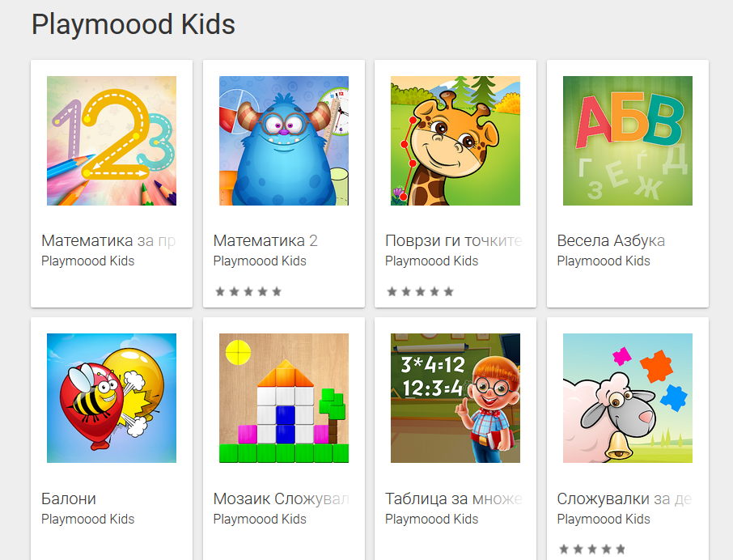Click the Весела Азбука title link

[611, 240]
